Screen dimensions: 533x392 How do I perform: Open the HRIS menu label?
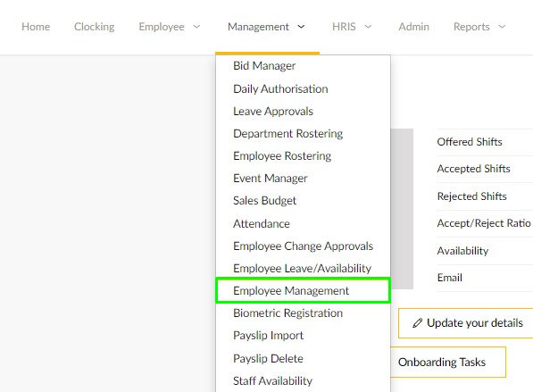click(344, 27)
